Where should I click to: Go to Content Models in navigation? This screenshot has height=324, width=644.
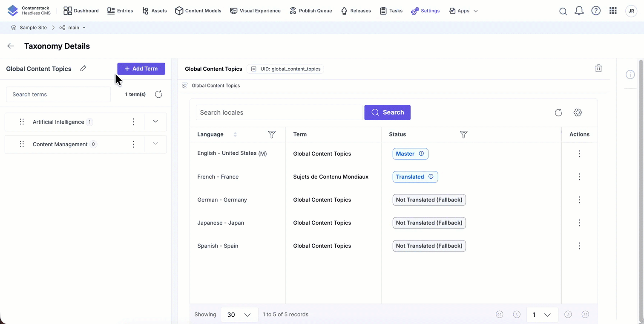coord(198,11)
